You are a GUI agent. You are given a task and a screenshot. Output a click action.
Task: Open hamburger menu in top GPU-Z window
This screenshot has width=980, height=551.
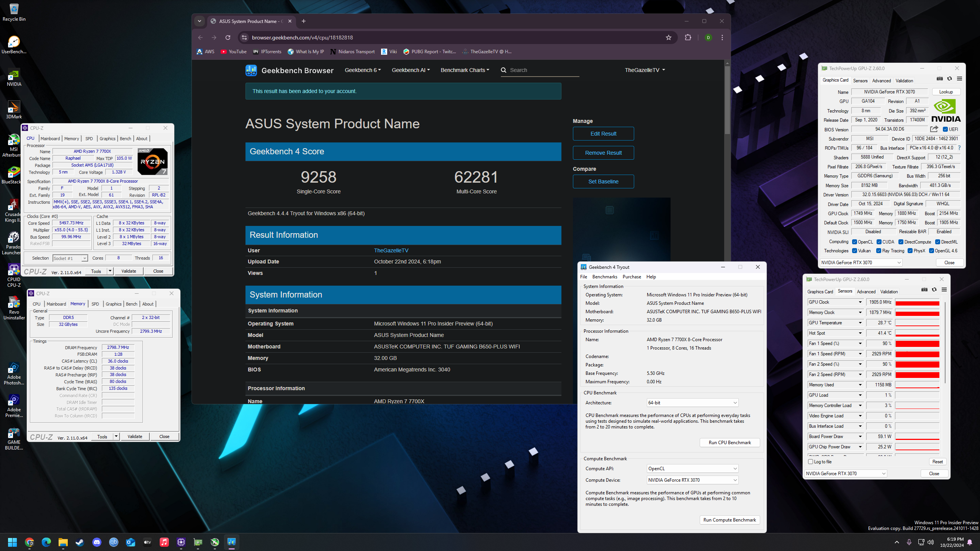coord(959,78)
